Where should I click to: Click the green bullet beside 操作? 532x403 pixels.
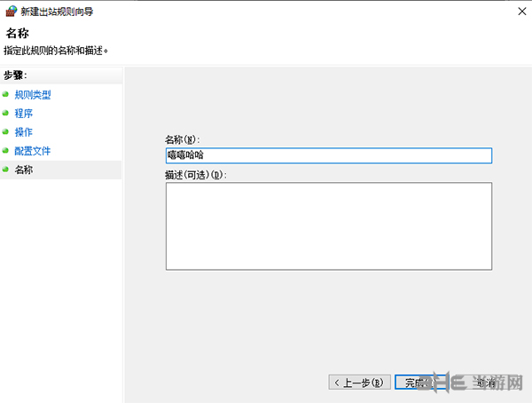[x=5, y=132]
